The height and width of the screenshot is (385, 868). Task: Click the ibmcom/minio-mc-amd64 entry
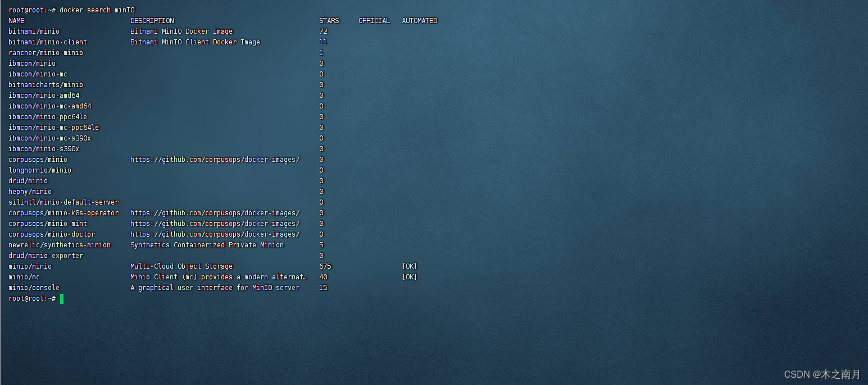click(x=50, y=106)
